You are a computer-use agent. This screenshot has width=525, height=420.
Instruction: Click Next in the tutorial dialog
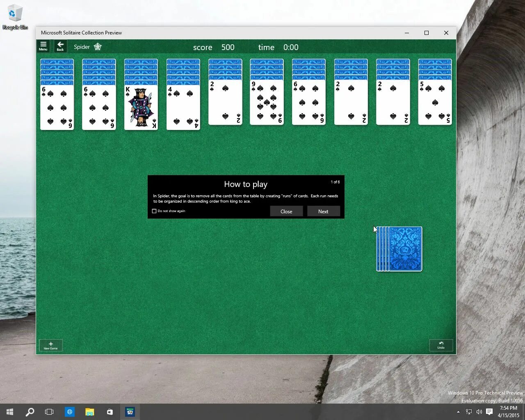[x=323, y=211]
